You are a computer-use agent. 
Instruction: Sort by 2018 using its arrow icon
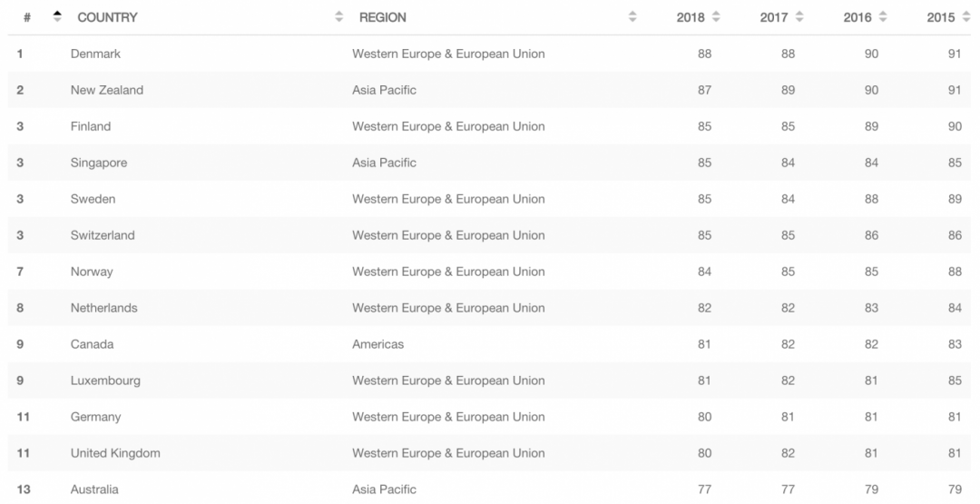(716, 17)
